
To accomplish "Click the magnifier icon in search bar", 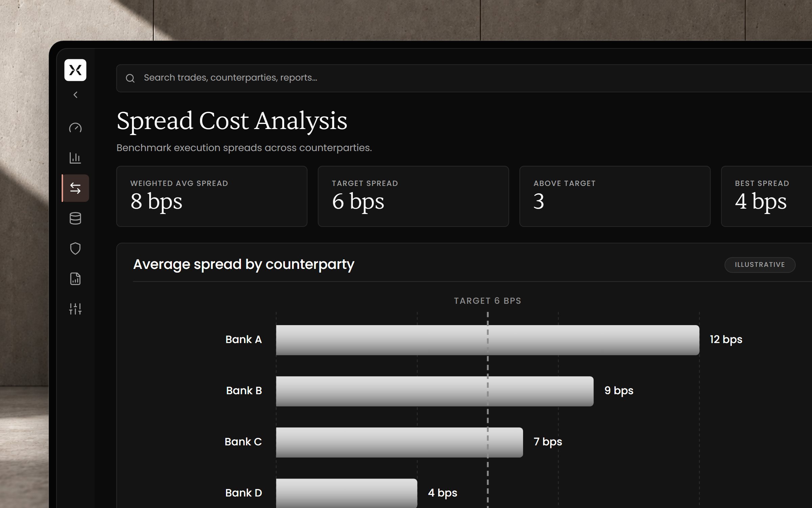I will click(x=130, y=78).
